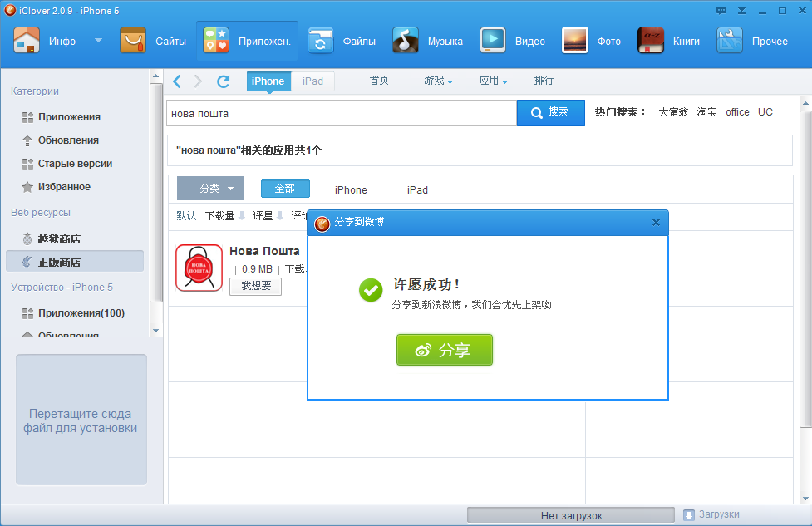
Task: Maximize the iClover window
Action: click(x=782, y=11)
